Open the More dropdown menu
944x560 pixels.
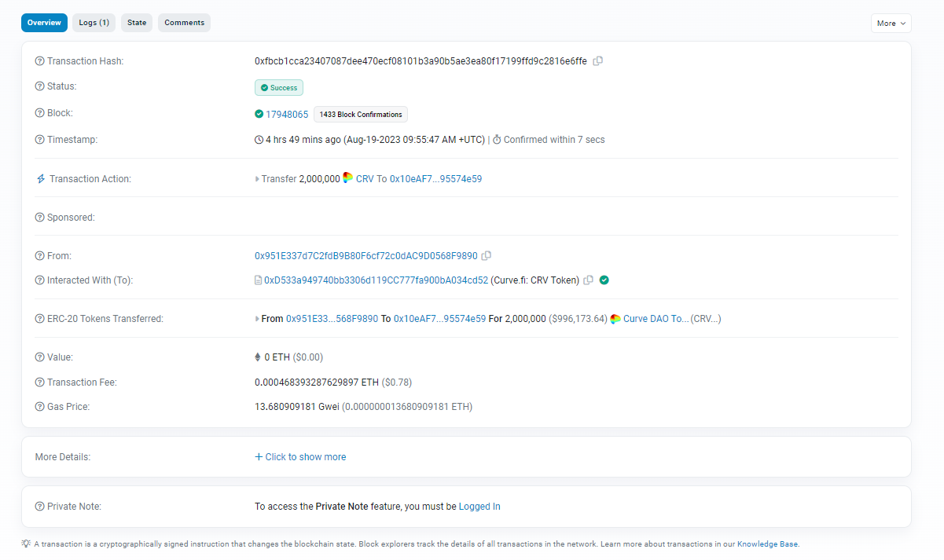(x=891, y=24)
